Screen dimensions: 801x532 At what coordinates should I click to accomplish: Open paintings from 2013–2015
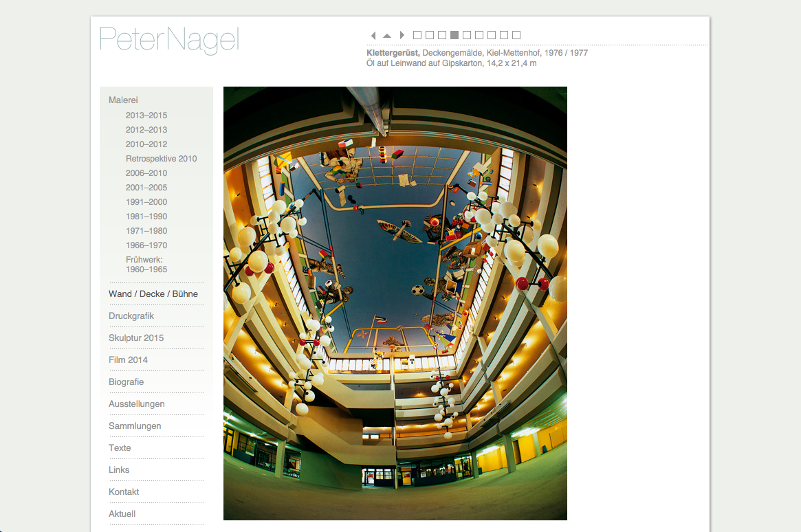click(146, 115)
